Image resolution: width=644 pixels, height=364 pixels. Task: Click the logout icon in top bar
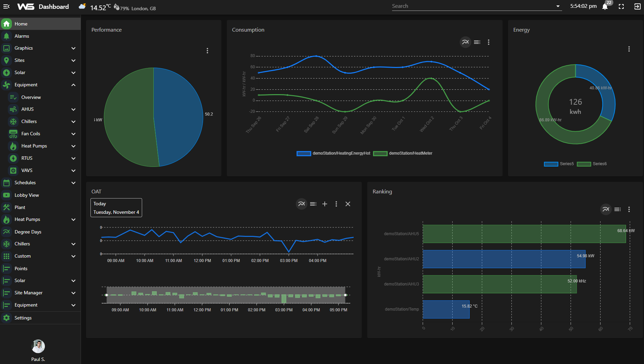point(637,6)
